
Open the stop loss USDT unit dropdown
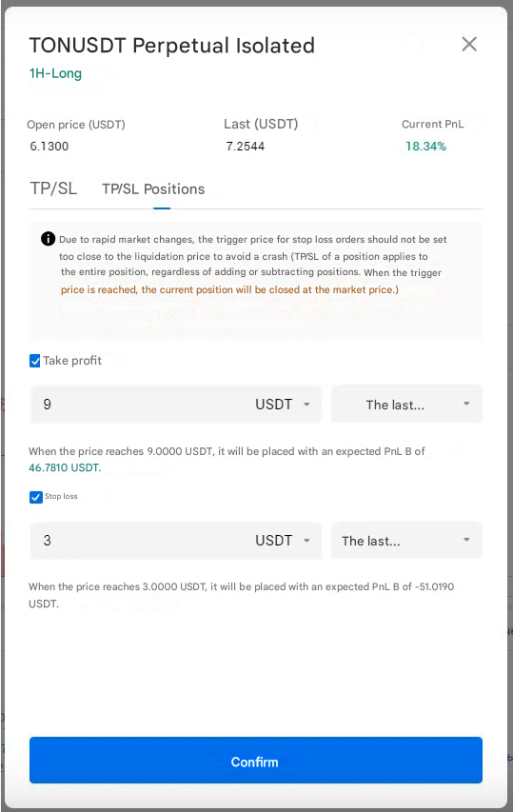pyautogui.click(x=282, y=541)
